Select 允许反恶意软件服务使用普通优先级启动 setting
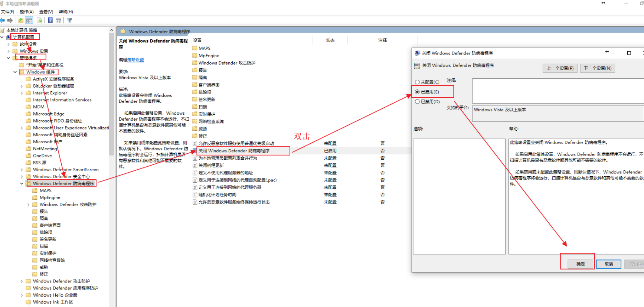Screen dimensions: 644x307 236,143
